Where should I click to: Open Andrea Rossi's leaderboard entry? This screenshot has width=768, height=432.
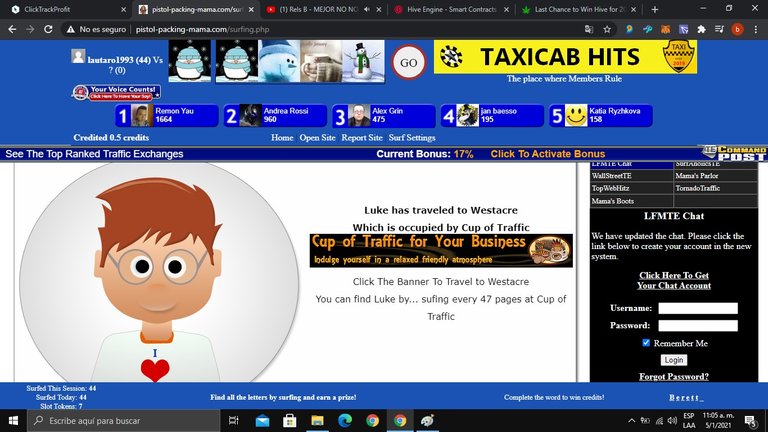(x=275, y=116)
